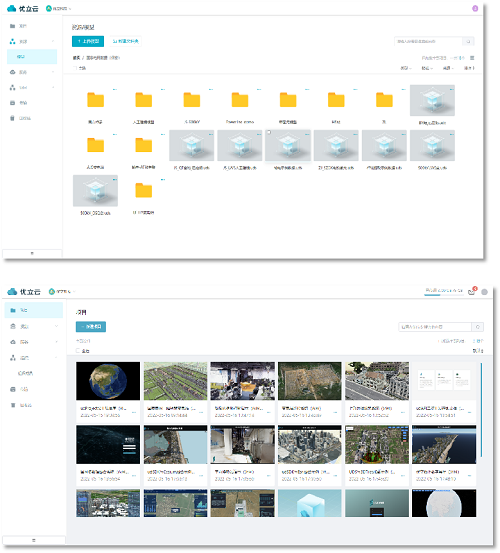Image resolution: width=500 pixels, height=553 pixels.
Task: Tick the checkbox on the hovered model thumbnail
Action: point(269,133)
